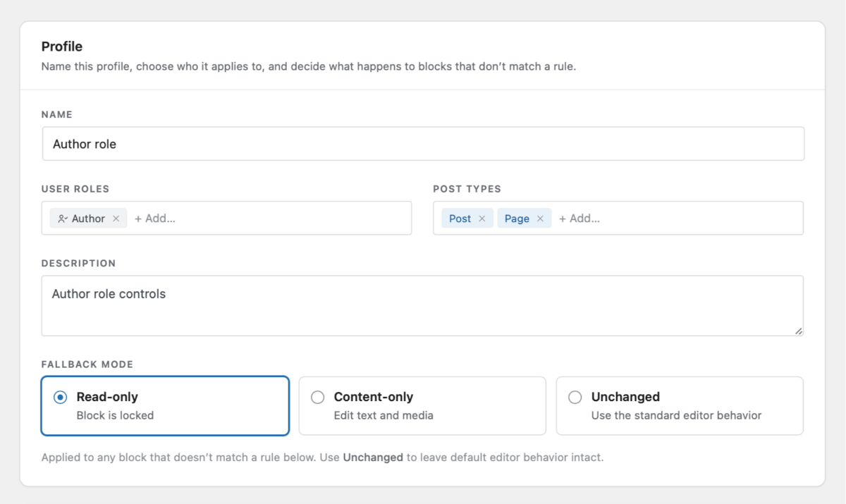
Task: Click the Author user role icon
Action: point(63,219)
